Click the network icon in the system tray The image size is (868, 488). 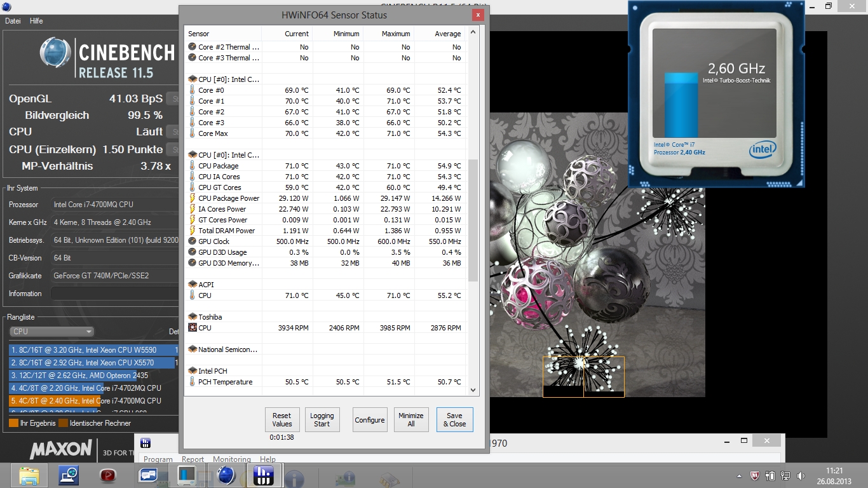[x=785, y=476]
